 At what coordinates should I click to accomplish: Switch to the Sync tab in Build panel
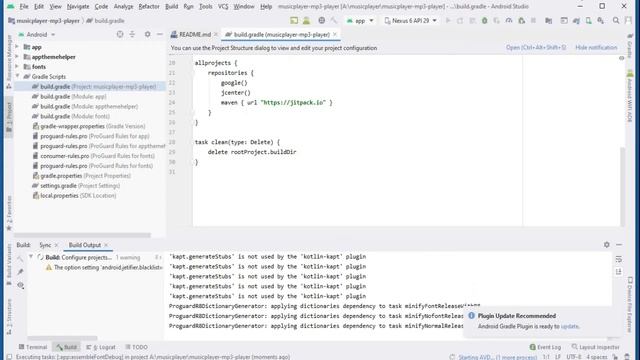pyautogui.click(x=45, y=245)
